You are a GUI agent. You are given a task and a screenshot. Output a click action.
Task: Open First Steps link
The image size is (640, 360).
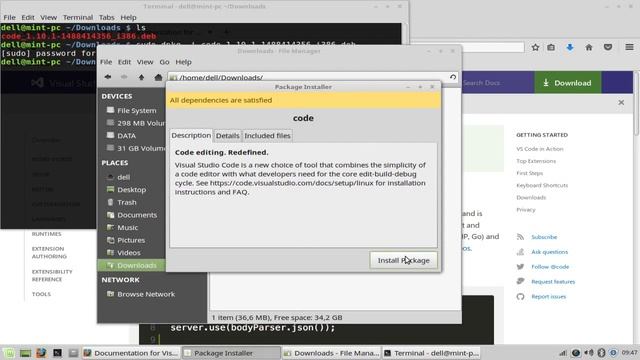point(529,173)
